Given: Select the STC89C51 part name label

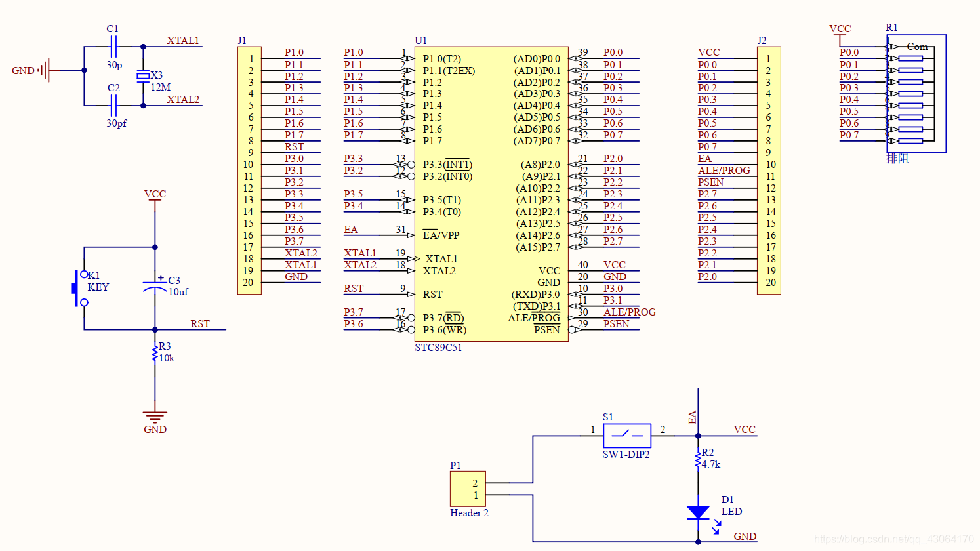Looking at the screenshot, I should pos(438,348).
